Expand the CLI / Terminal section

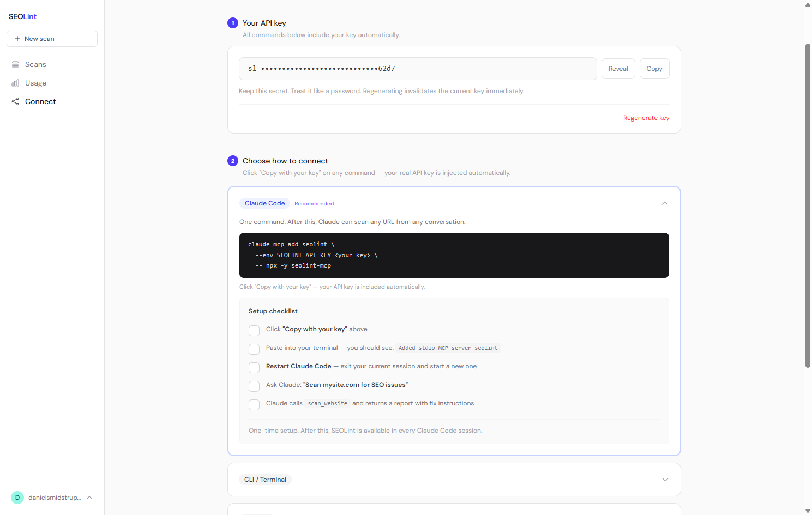point(665,480)
